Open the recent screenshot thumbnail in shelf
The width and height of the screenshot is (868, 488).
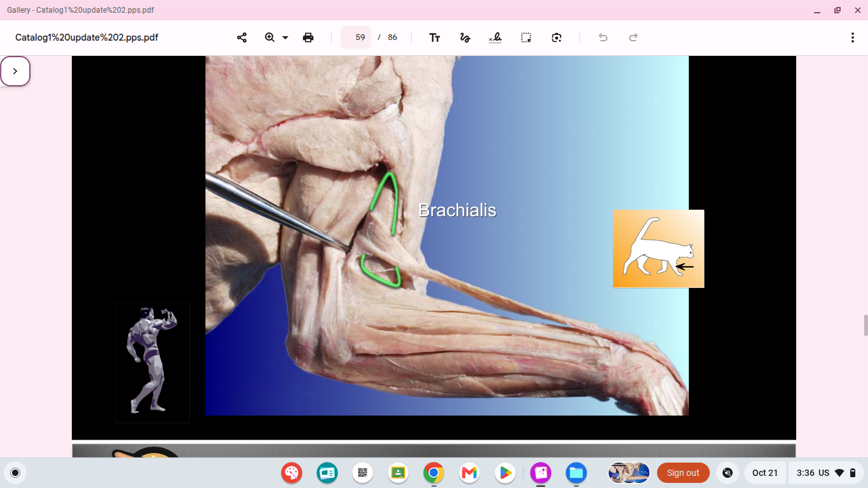629,473
